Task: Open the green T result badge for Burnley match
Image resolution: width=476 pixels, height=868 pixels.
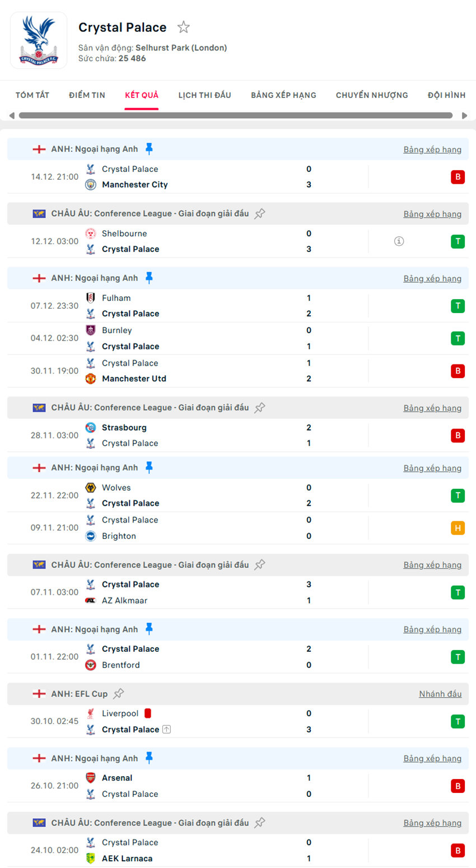Action: (x=458, y=338)
